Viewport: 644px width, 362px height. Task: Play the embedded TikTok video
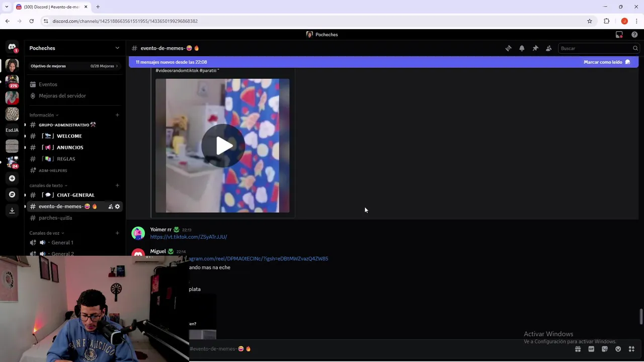point(223,146)
